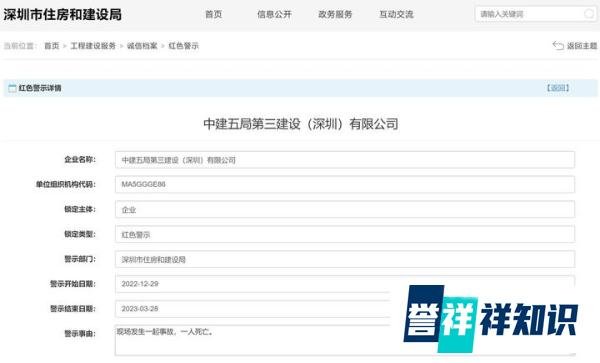Screen dimensions: 600x363
Task: Open the 政务服务 menu item
Action: [x=335, y=15]
